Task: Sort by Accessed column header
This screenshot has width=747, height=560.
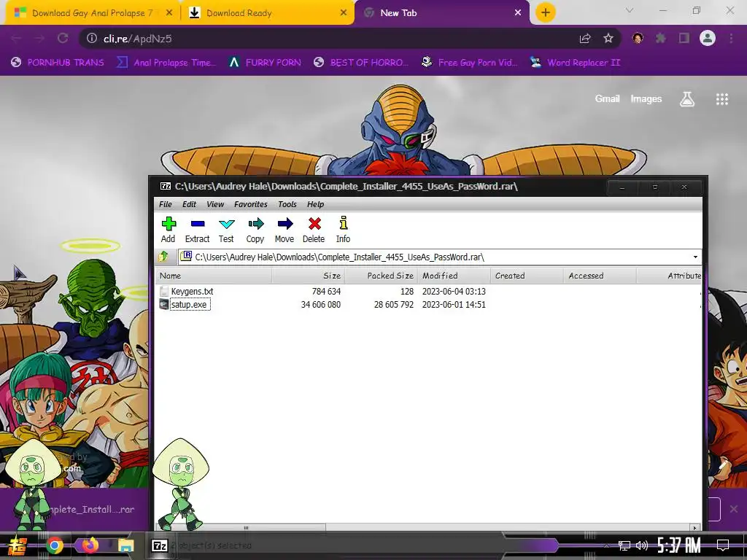Action: [600, 276]
